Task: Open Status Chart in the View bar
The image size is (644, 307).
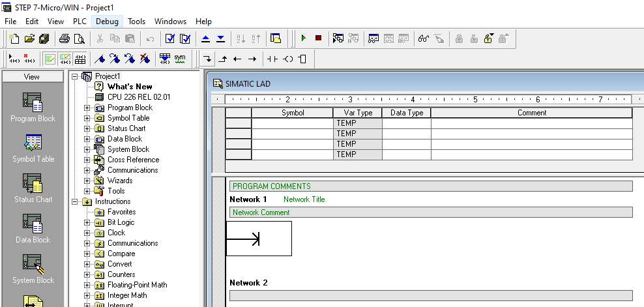Action: pos(33,188)
